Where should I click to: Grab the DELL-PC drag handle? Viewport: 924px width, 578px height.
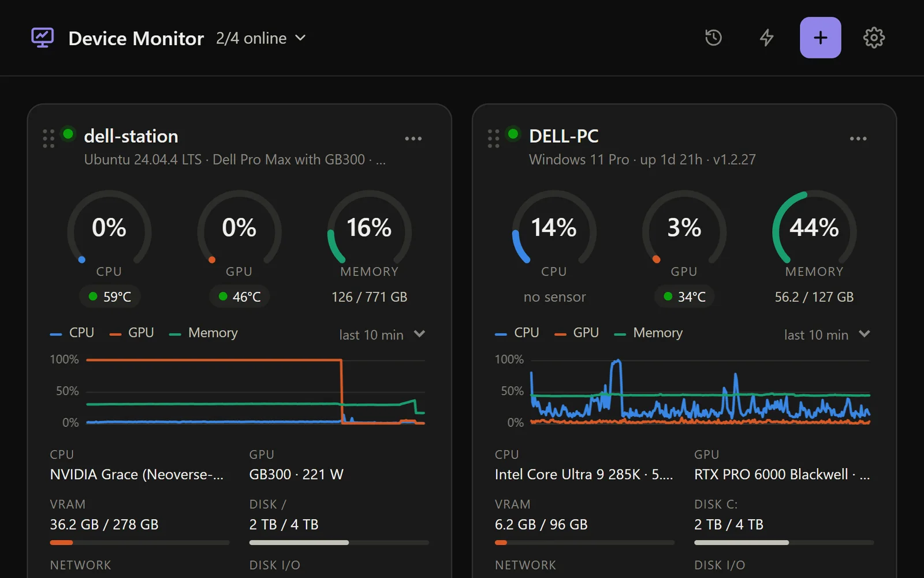493,139
